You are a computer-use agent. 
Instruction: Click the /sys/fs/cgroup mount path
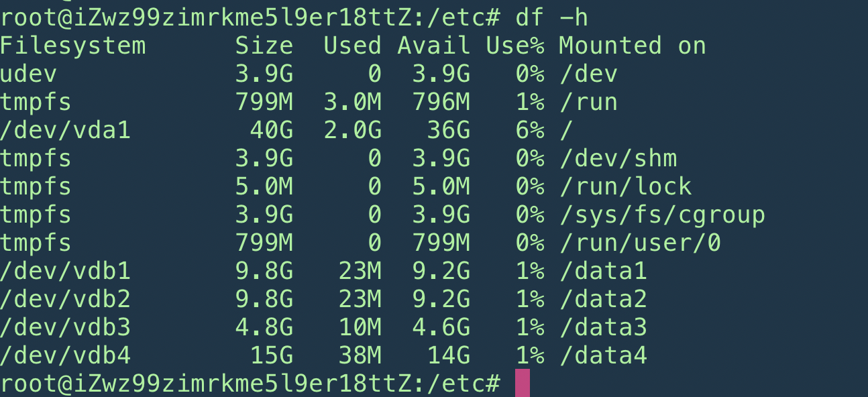661,215
